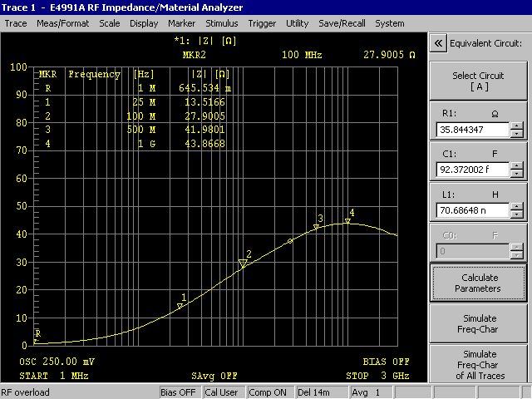532x399 pixels.
Task: Collapse the Equivalent Circuit panel with double-arrow
Action: 438,43
